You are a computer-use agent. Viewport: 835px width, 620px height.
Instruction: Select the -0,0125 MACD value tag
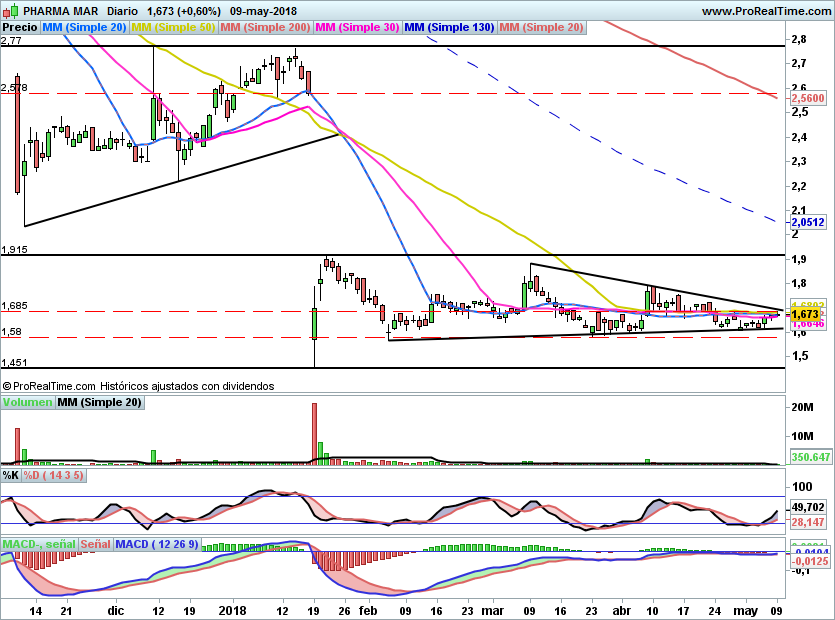(x=810, y=561)
